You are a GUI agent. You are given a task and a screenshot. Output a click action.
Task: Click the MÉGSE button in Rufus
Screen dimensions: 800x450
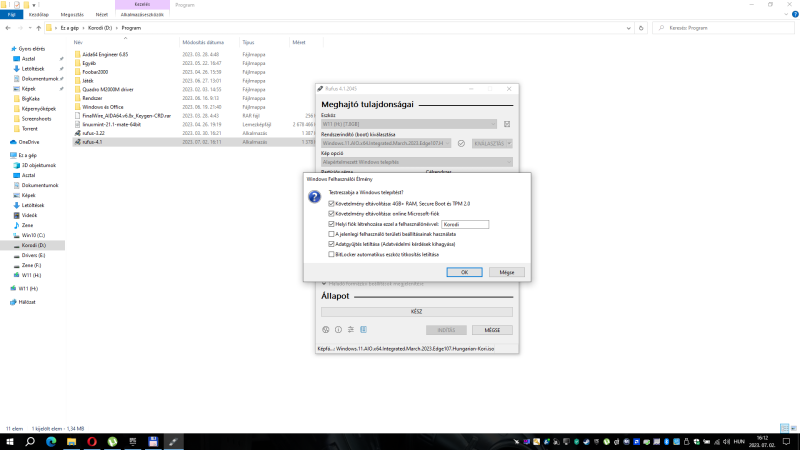[492, 330]
